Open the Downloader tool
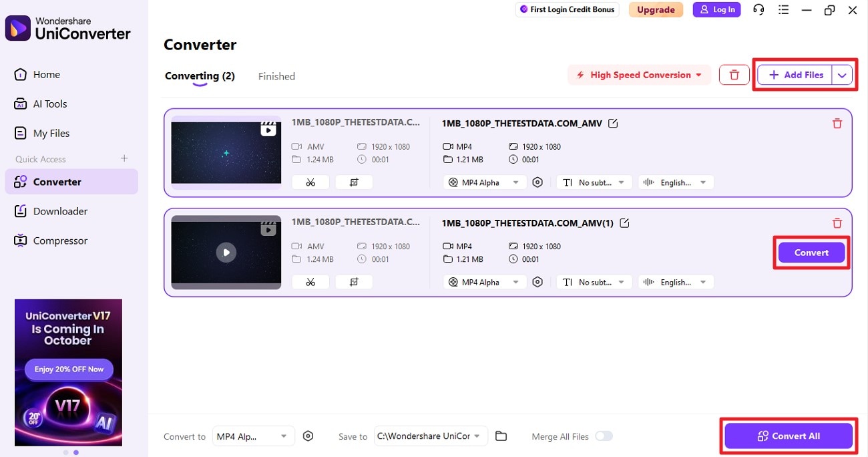868x457 pixels. click(51, 211)
